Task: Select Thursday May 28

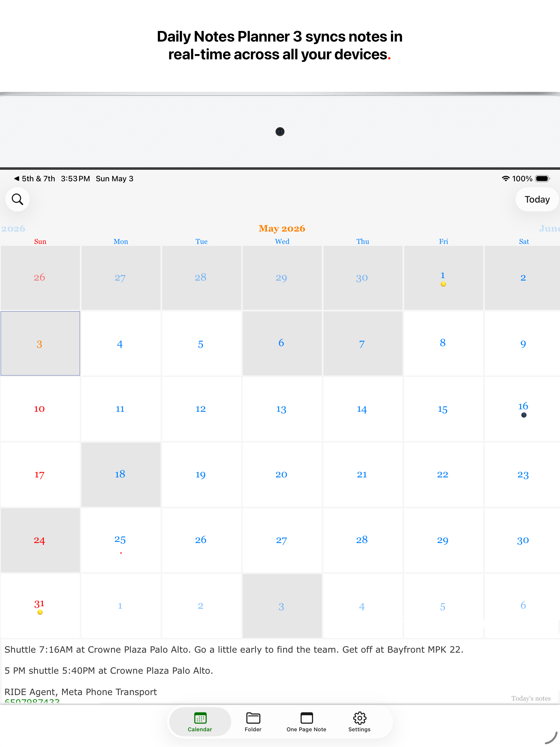Action: click(363, 540)
